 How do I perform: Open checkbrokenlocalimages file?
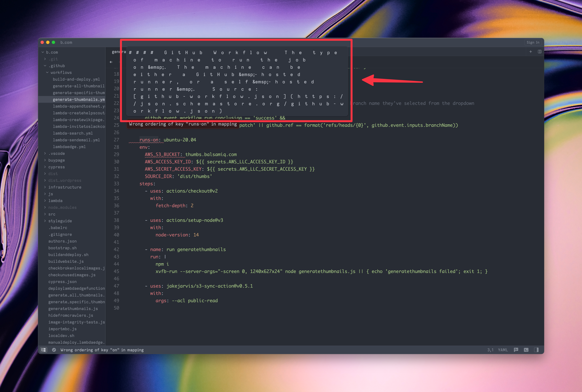tap(76, 268)
